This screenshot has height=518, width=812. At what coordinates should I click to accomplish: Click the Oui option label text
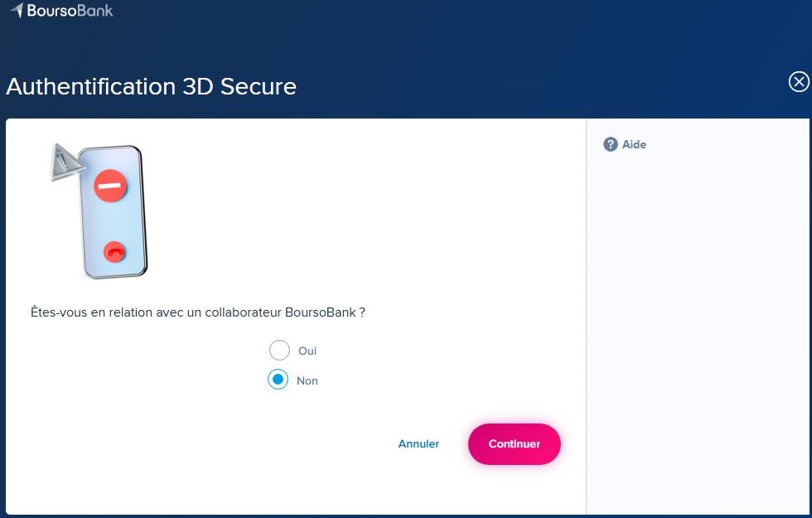point(307,351)
